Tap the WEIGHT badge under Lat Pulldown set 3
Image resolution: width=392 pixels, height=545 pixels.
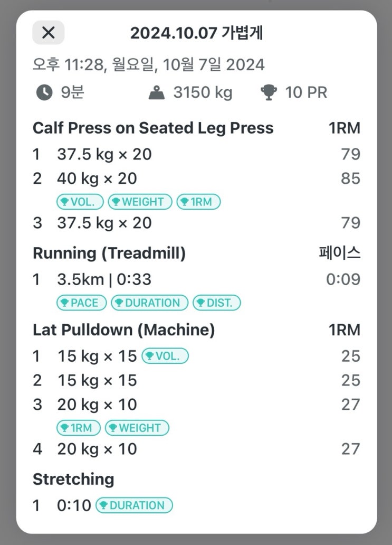tap(137, 428)
